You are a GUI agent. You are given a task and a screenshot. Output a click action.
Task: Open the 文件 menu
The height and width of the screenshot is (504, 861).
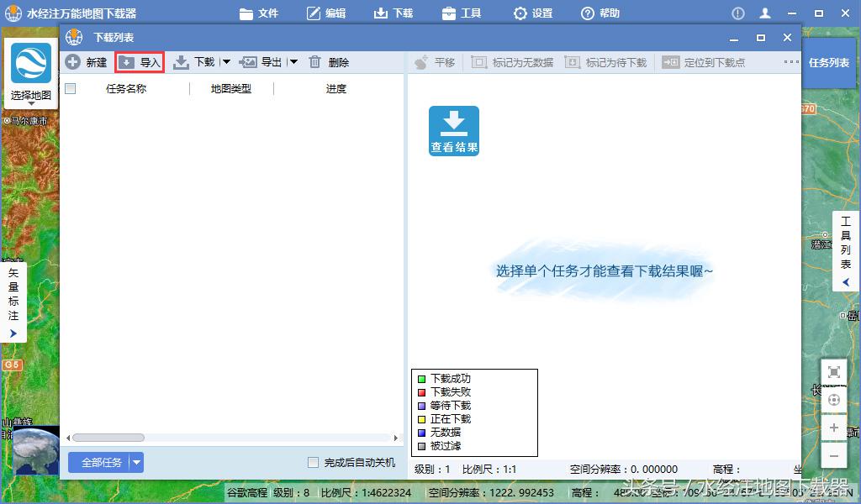point(259,13)
